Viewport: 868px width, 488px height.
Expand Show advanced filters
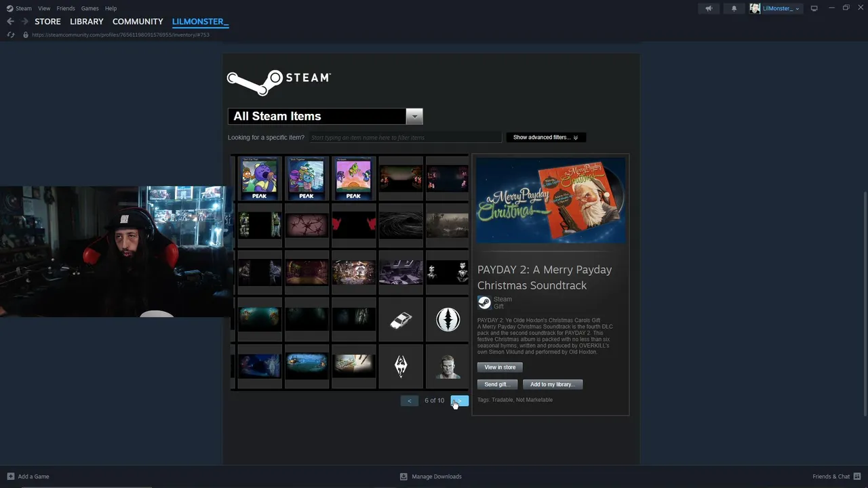[546, 137]
